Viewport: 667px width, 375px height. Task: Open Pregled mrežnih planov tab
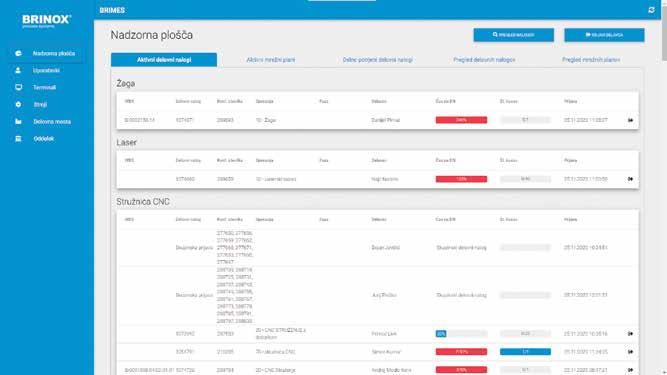click(x=591, y=60)
